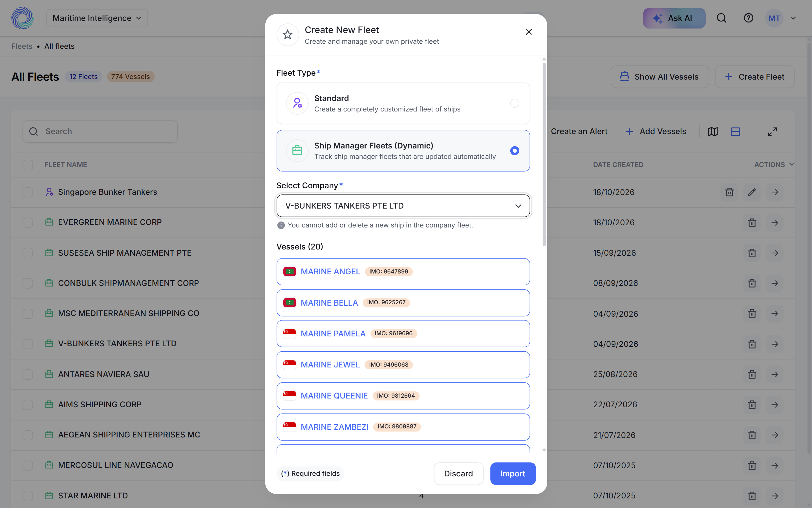This screenshot has height=508, width=812.
Task: Switch to the table view icon
Action: click(735, 132)
